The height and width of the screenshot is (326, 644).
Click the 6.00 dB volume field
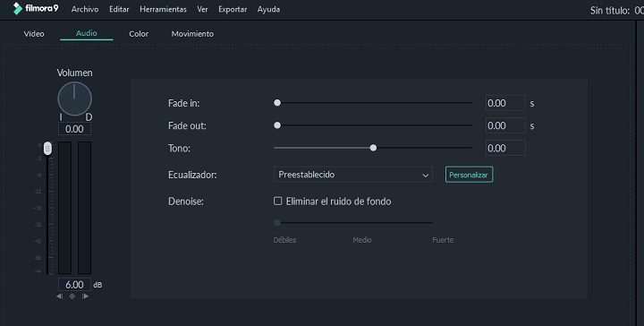pos(74,285)
